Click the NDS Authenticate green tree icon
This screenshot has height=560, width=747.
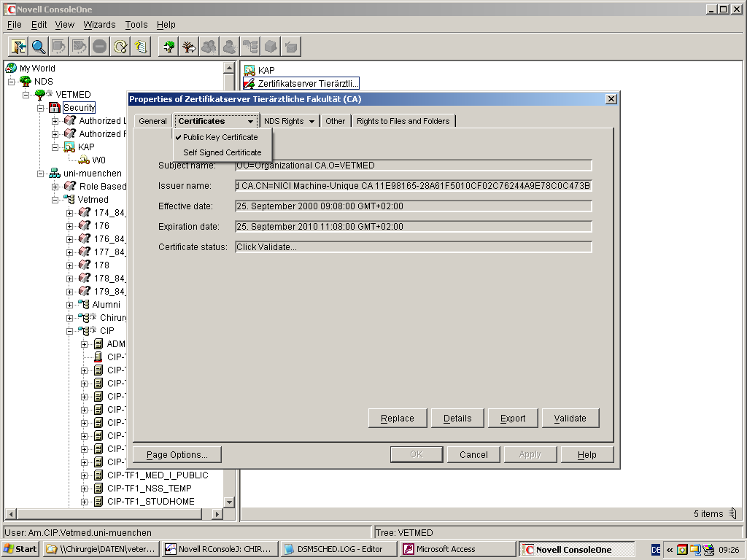pos(169,47)
